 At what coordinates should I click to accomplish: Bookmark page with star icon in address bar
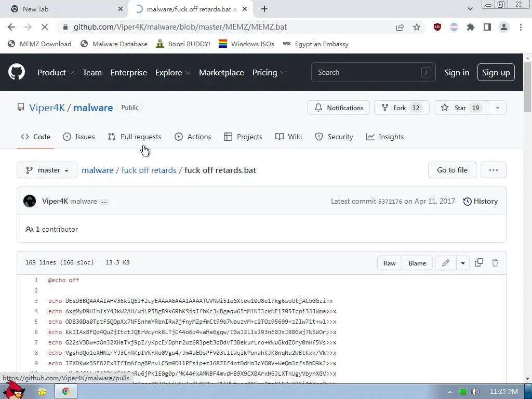point(417,27)
